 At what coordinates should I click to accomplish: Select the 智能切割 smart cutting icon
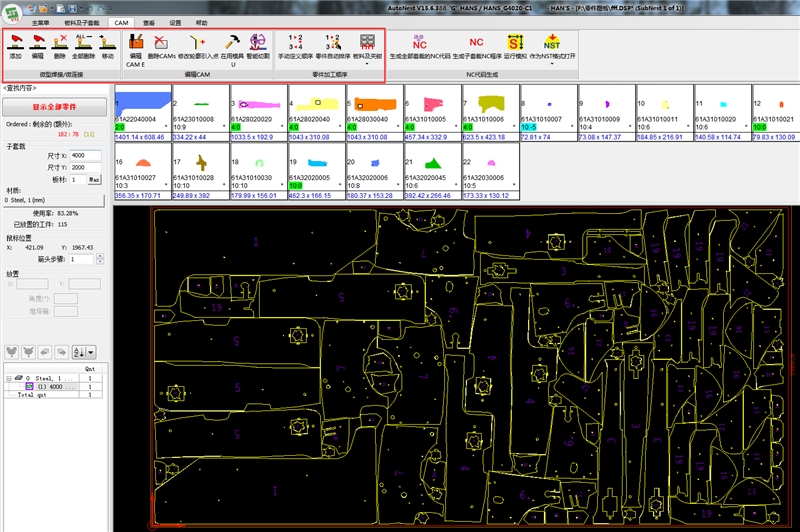tap(258, 44)
